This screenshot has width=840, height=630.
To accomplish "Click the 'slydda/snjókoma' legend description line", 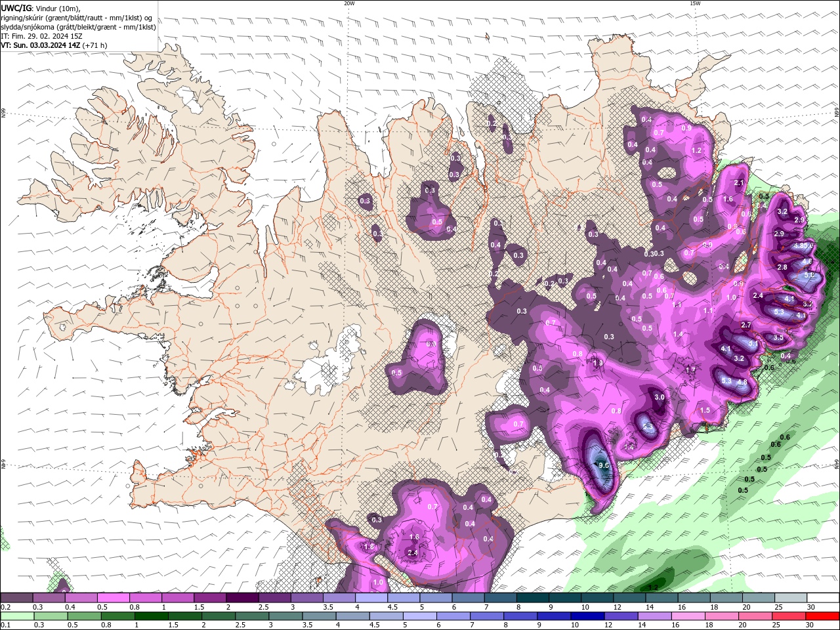I will tap(79, 27).
